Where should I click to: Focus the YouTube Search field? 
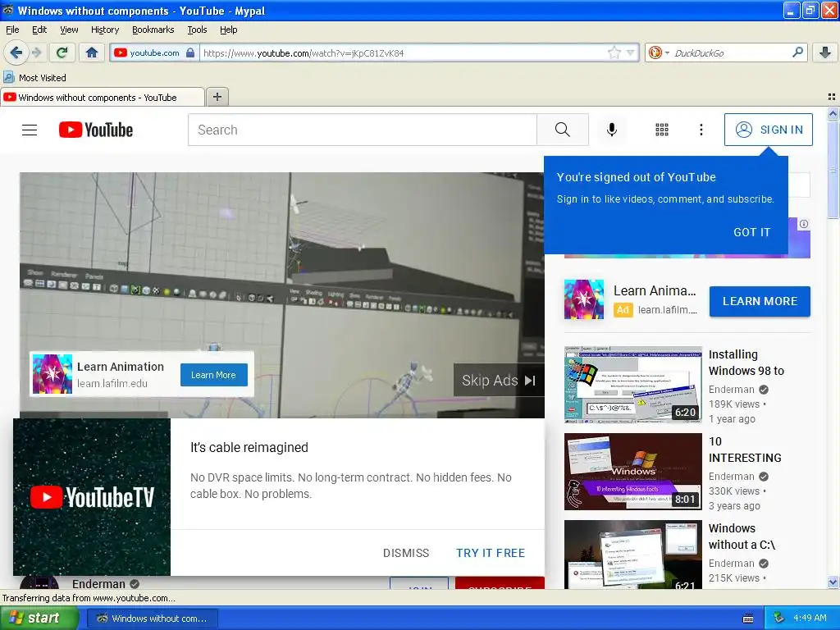tap(362, 130)
